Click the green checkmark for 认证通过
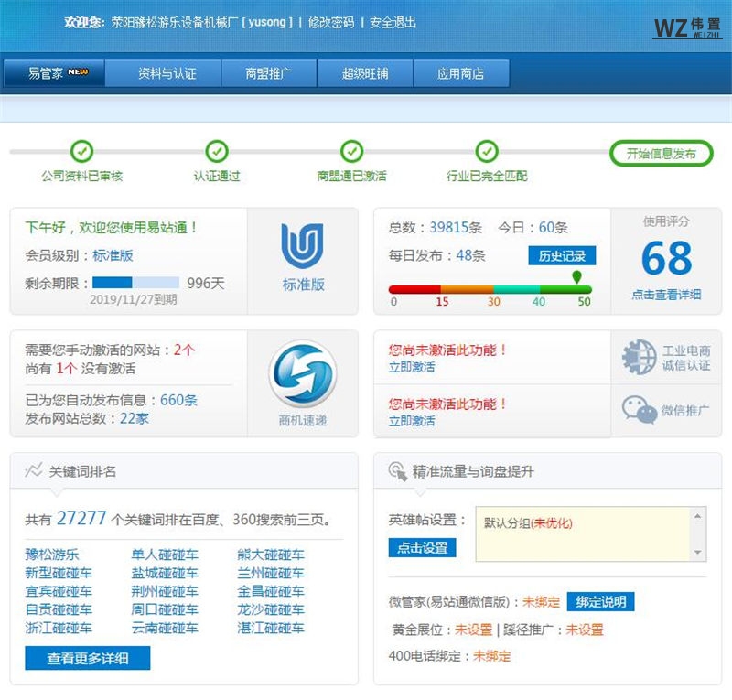 click(217, 153)
